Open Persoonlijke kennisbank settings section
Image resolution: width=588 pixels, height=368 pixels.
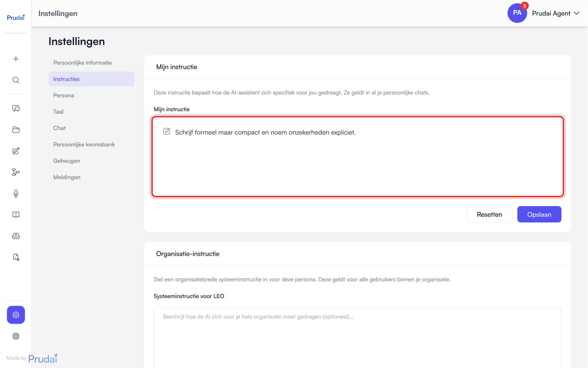pyautogui.click(x=91, y=144)
